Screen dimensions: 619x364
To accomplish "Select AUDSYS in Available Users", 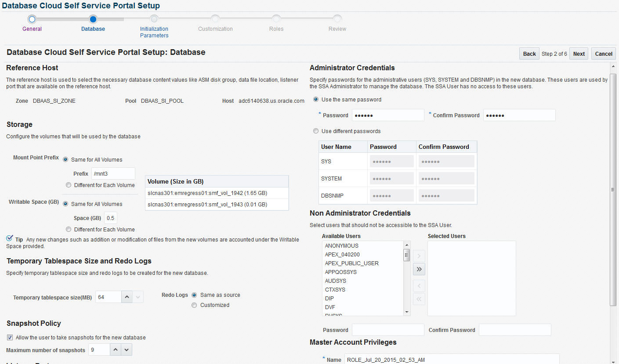I will (x=363, y=281).
